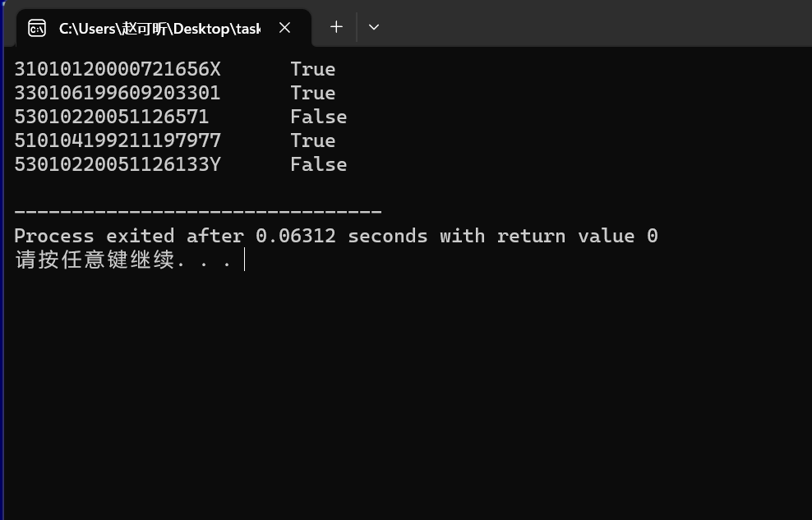Click the ID number 510104199211197977
Viewport: 812px width, 520px height.
[x=117, y=140]
